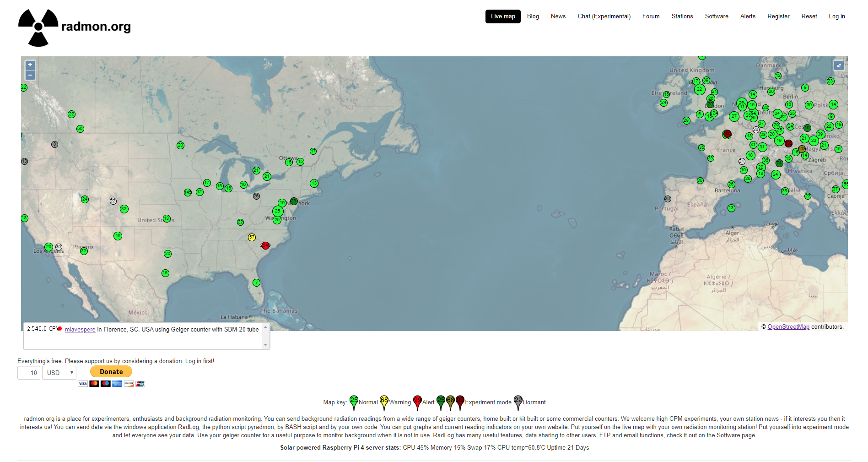Click the yellow Donate button

[111, 371]
